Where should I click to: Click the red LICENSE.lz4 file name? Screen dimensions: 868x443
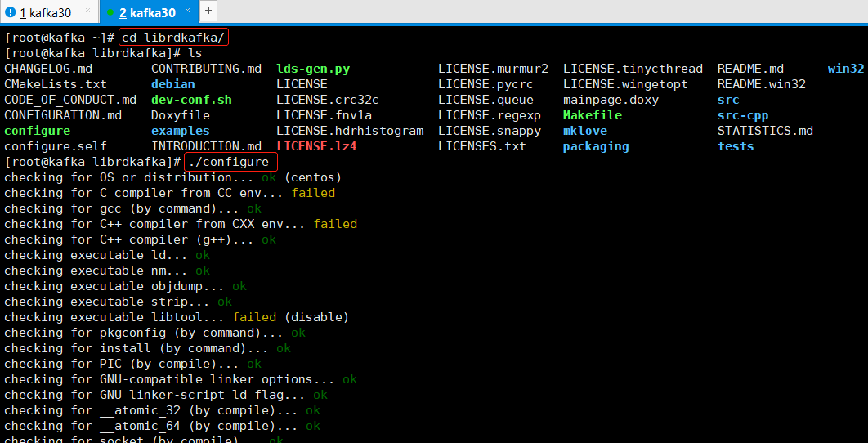point(316,146)
